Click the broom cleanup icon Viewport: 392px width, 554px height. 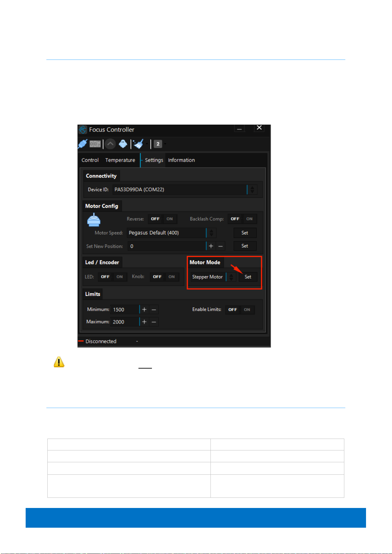[x=138, y=144]
